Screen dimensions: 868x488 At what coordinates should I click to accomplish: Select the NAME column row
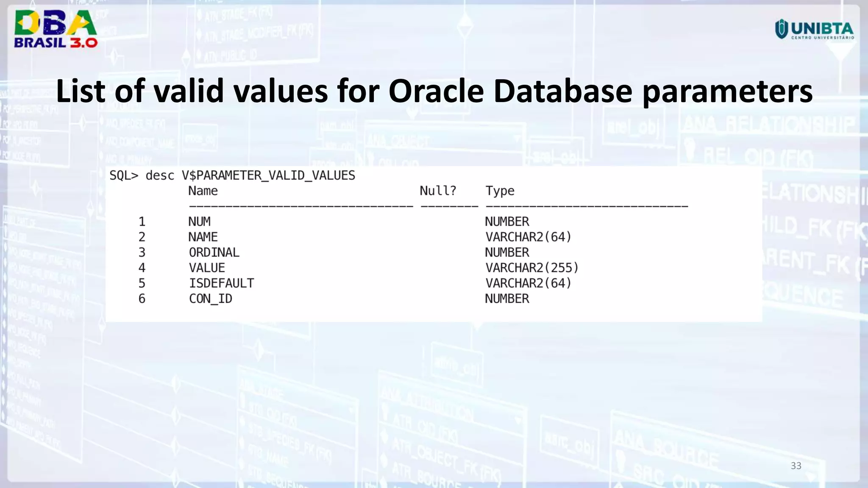[x=203, y=237]
